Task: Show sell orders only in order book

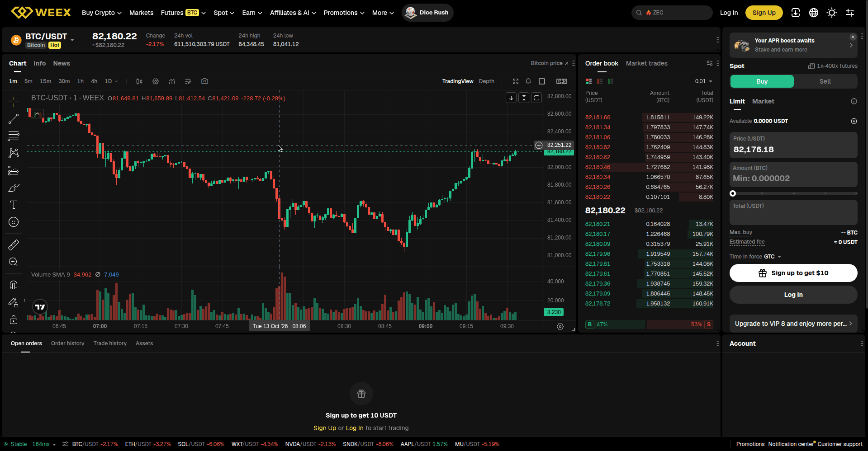Action: coord(600,81)
